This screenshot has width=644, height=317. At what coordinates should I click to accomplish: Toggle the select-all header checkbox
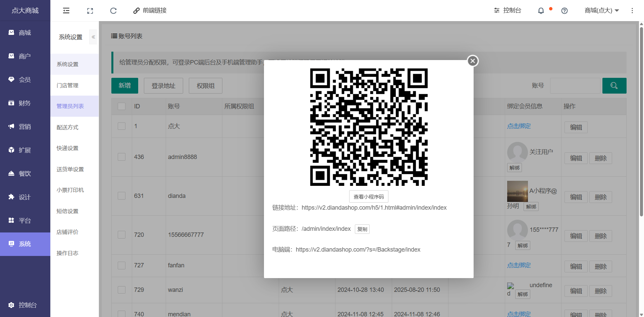click(122, 106)
